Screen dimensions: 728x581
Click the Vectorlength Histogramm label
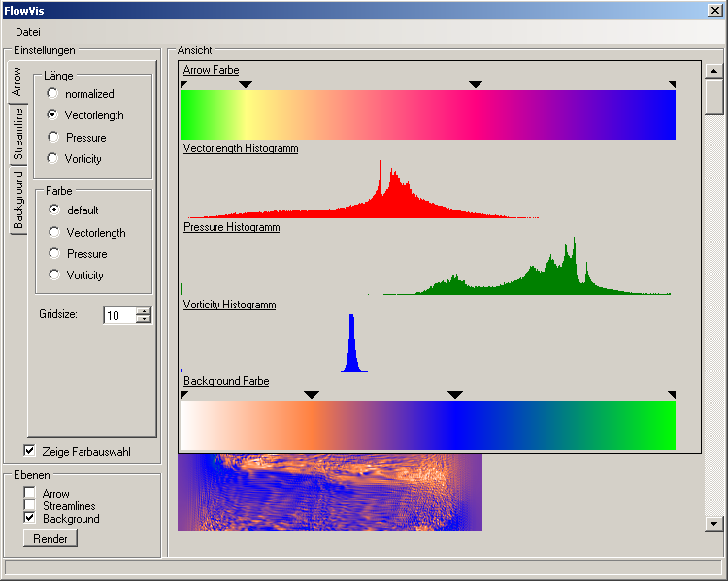241,148
